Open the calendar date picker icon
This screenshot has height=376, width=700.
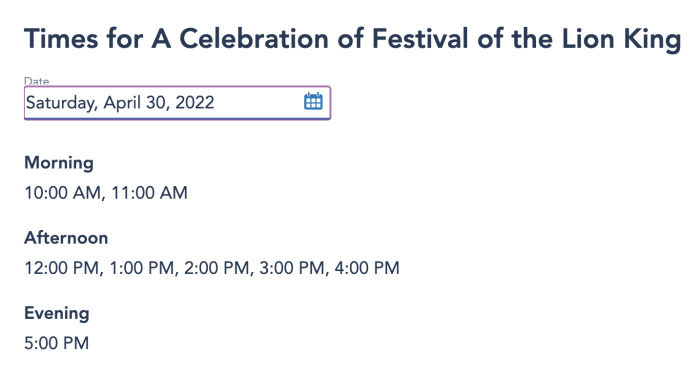click(313, 101)
